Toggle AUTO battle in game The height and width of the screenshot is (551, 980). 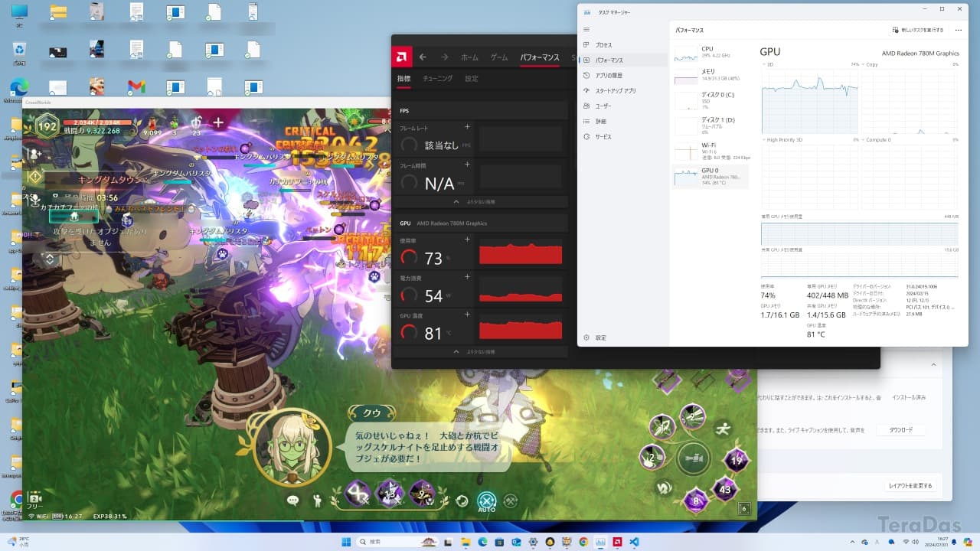coord(487,502)
